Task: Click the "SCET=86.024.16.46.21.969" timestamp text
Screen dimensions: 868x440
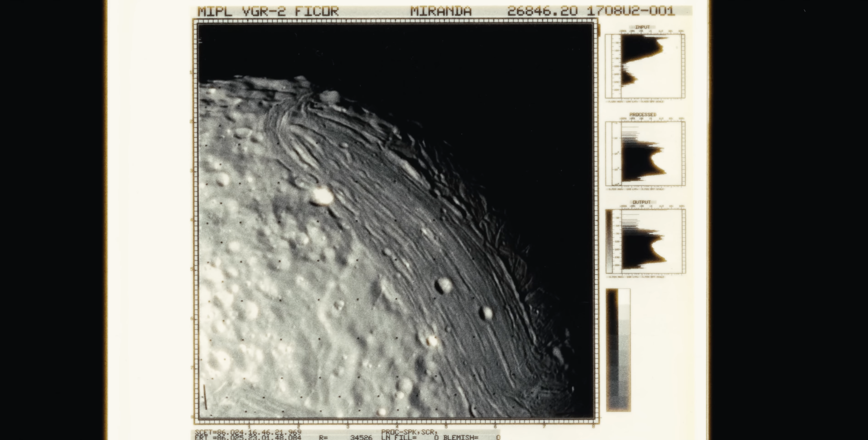Action: click(x=248, y=432)
